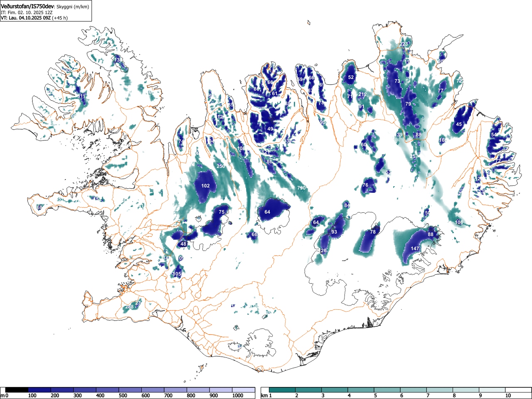Image resolution: width=532 pixels, height=399 pixels.
Task: Click the visibility value 102 on the map
Action: [205, 186]
